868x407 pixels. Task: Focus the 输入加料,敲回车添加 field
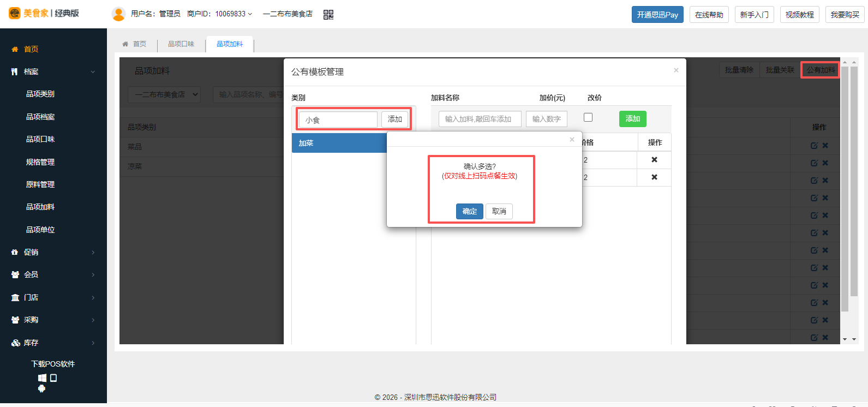pyautogui.click(x=480, y=119)
